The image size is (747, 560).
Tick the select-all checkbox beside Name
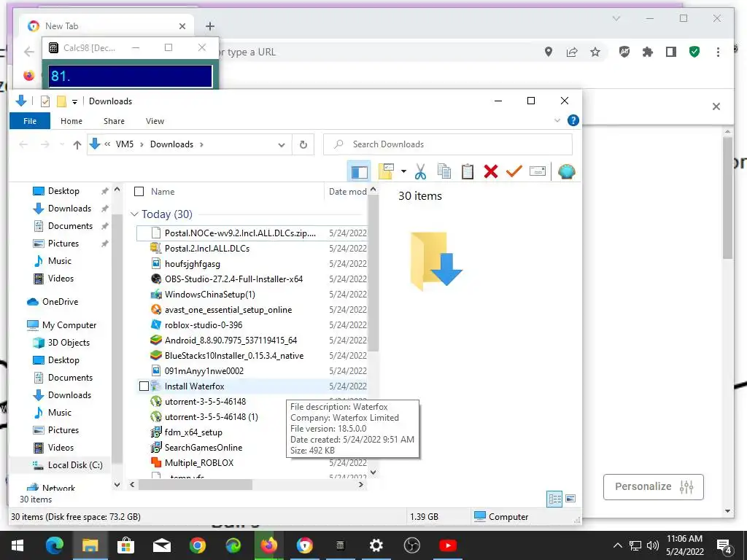(x=139, y=192)
